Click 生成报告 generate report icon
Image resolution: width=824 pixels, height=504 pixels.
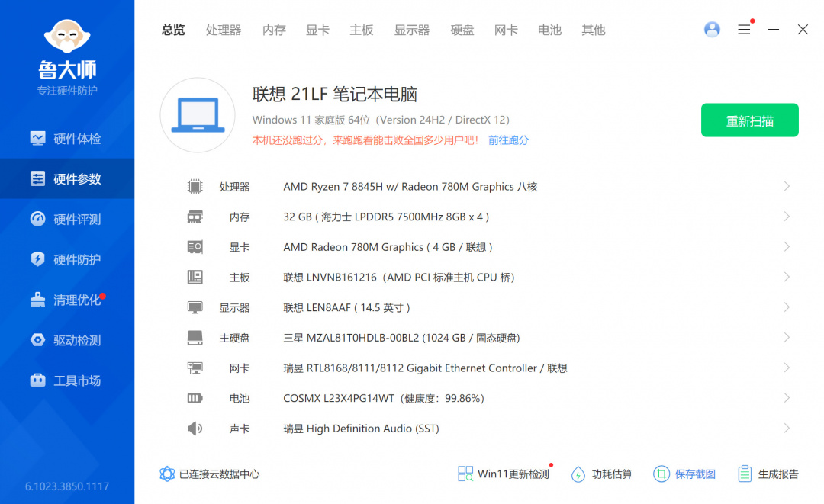[745, 474]
